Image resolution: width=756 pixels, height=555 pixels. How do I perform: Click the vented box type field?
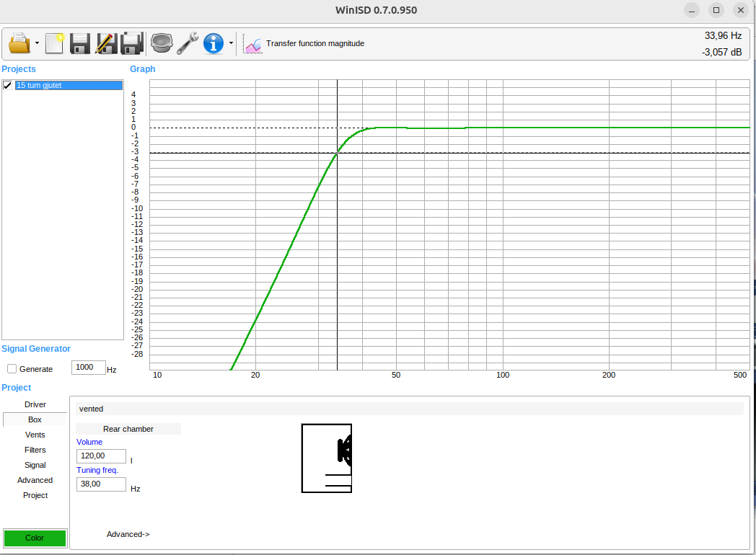(409, 409)
